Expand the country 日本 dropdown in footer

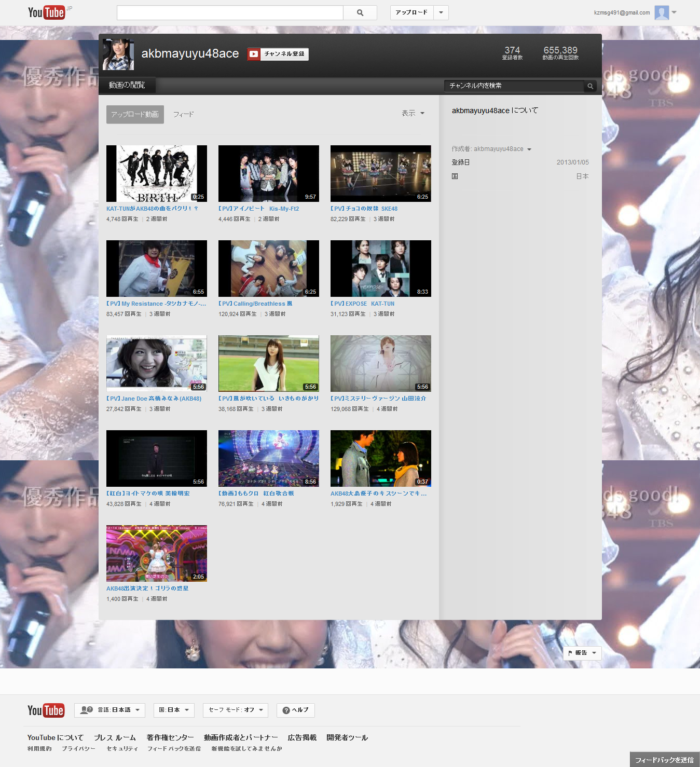coord(174,710)
